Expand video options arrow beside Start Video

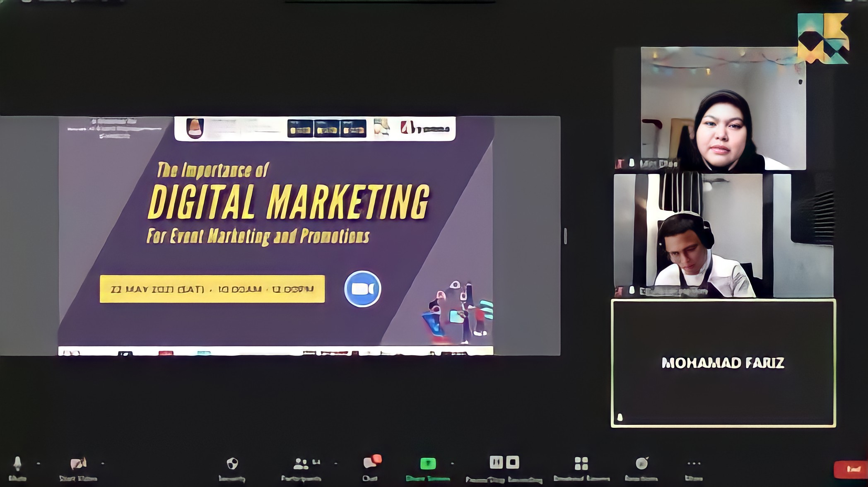click(x=103, y=463)
